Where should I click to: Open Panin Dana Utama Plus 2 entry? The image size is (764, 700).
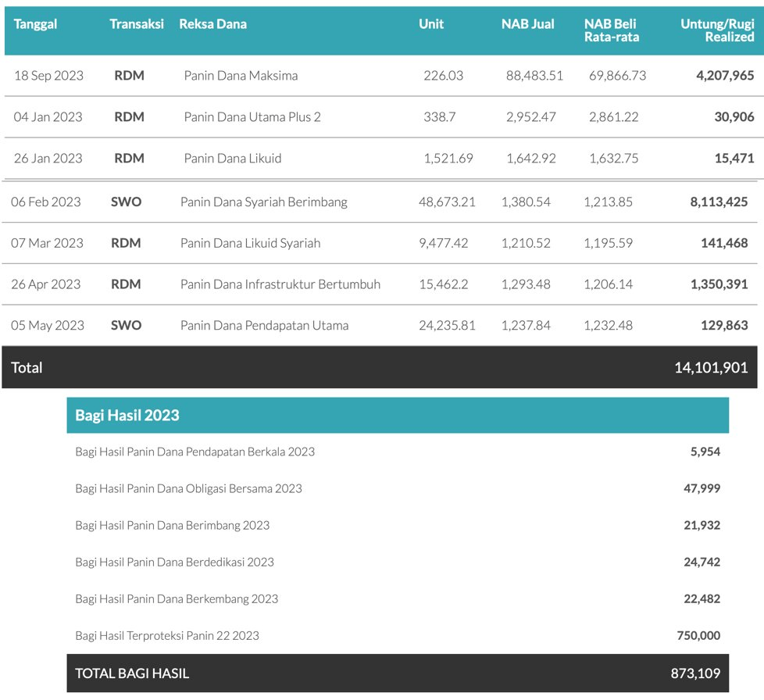pyautogui.click(x=252, y=117)
